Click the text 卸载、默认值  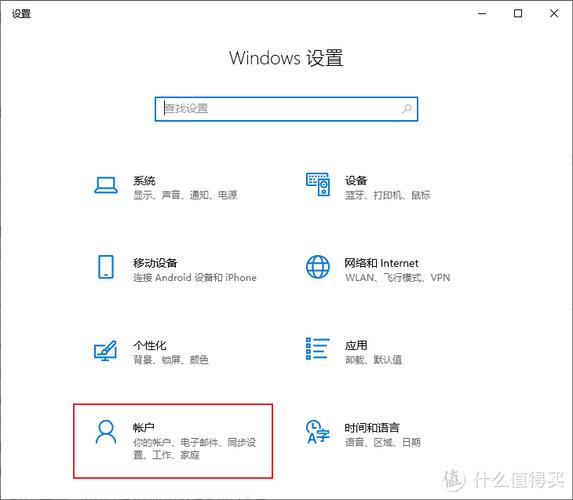[373, 360]
